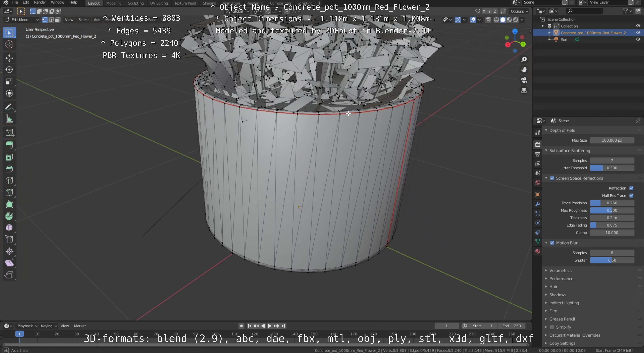Switch to face select mode

point(58,20)
